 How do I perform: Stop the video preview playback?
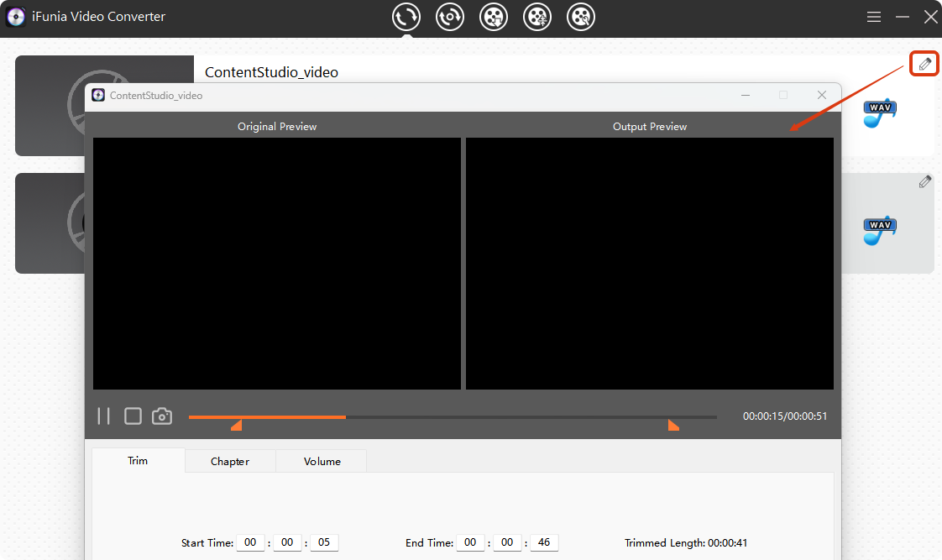click(x=133, y=416)
